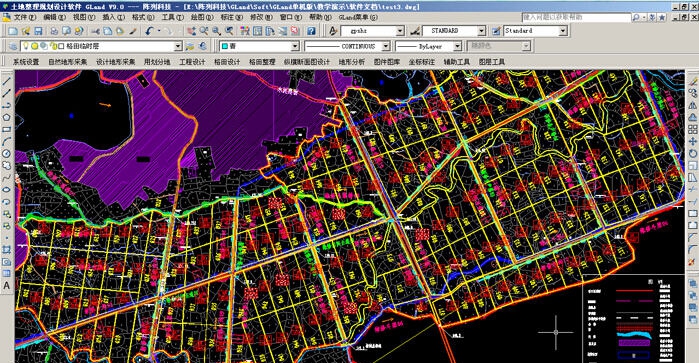699x363 pixels.
Task: Select the Ellipse tool
Action: tap(7, 190)
